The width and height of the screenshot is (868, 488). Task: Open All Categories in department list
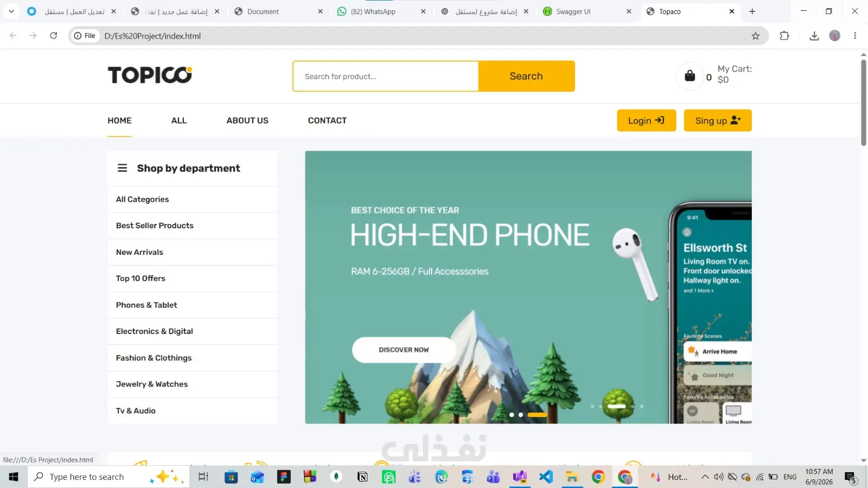click(x=192, y=200)
